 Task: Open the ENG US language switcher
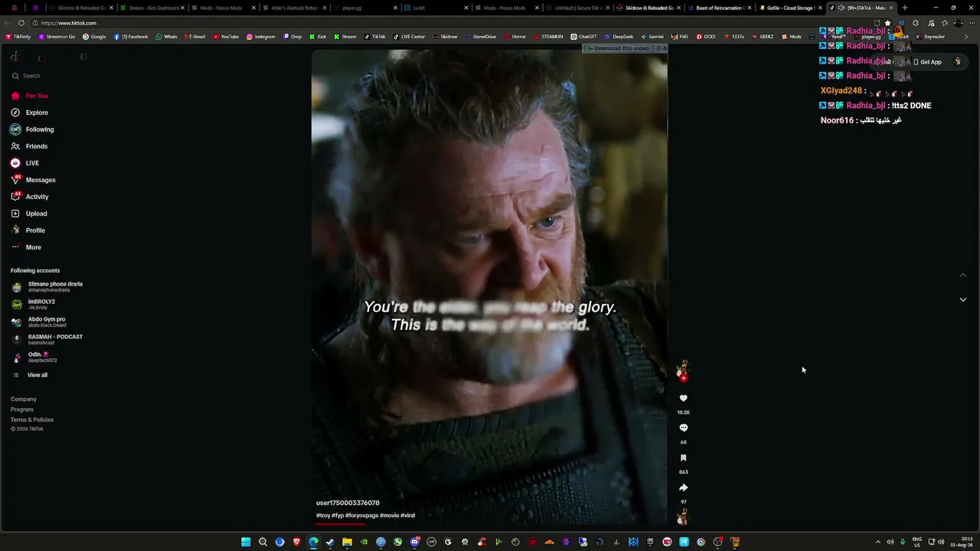click(917, 542)
